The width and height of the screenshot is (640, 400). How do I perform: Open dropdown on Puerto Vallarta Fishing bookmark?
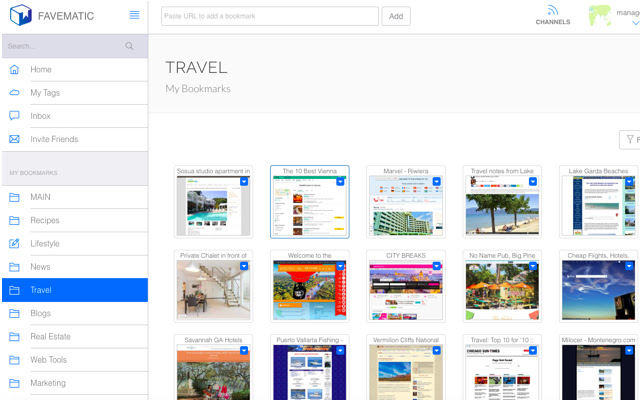[340, 351]
